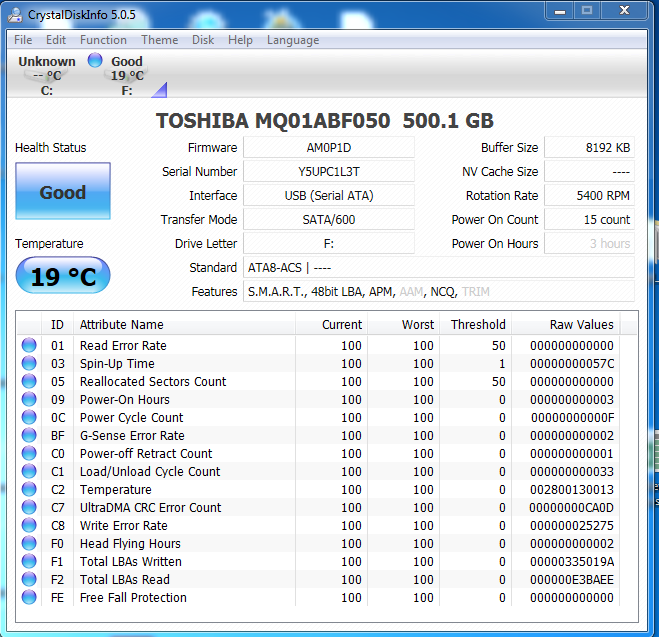
Task: Close the CrystalDiskInfo window
Action: point(624,11)
